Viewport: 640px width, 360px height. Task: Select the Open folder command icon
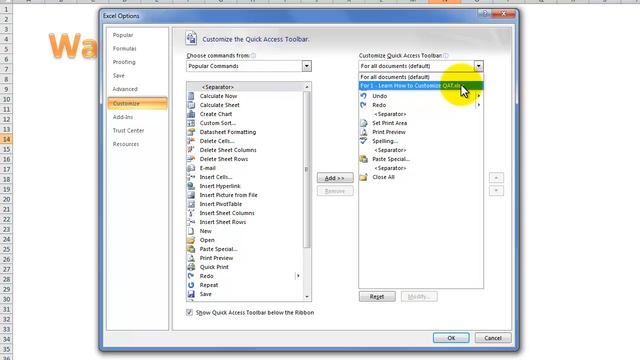point(191,240)
